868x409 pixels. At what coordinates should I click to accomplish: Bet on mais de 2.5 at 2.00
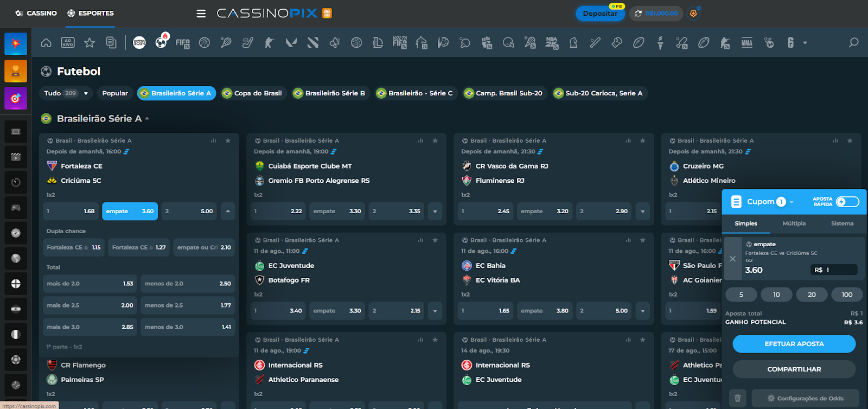(90, 305)
